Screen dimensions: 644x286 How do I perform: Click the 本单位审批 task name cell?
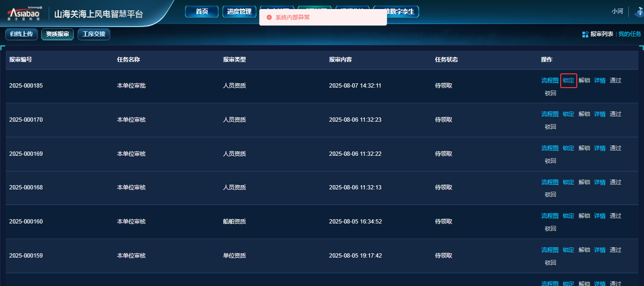[x=131, y=86]
